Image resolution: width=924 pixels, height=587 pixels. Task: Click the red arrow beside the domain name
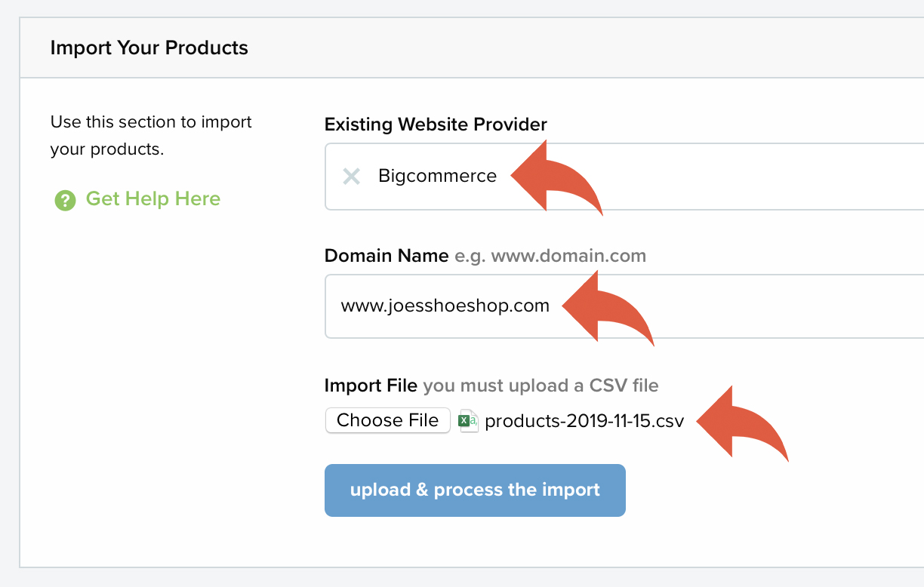[608, 308]
